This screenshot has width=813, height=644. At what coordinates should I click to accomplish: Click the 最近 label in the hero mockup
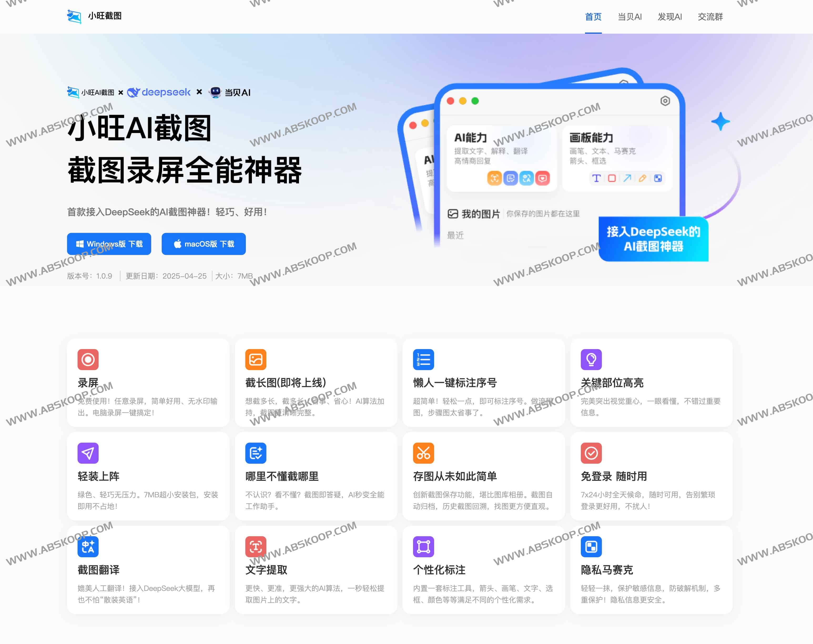coord(455,235)
